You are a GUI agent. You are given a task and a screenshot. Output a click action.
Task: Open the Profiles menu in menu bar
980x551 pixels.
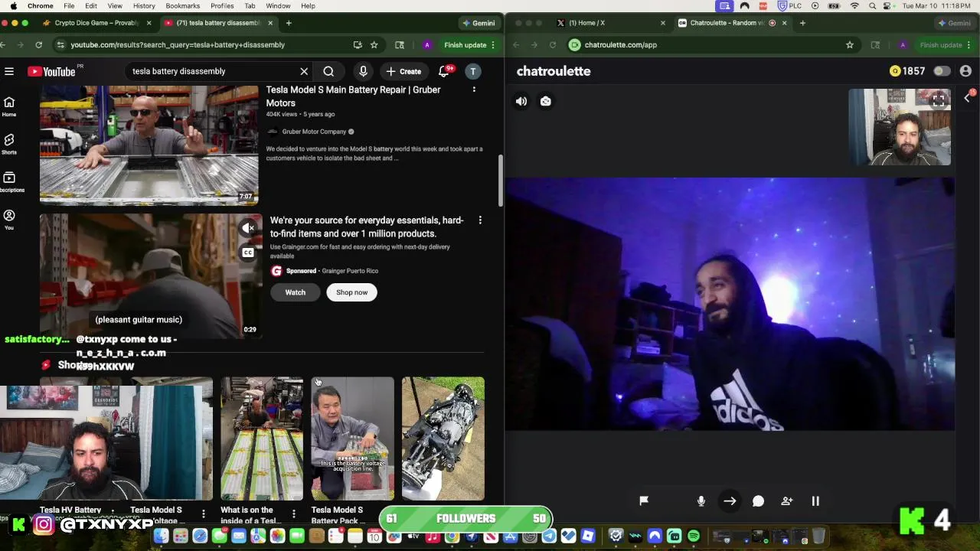[222, 6]
